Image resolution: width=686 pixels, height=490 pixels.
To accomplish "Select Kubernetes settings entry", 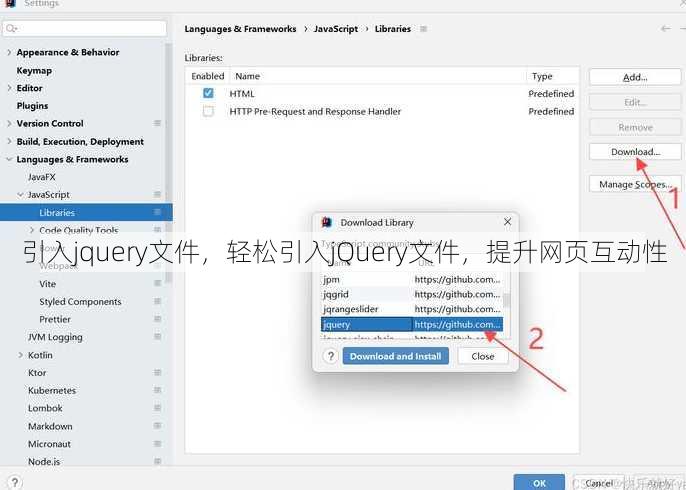I will [52, 390].
